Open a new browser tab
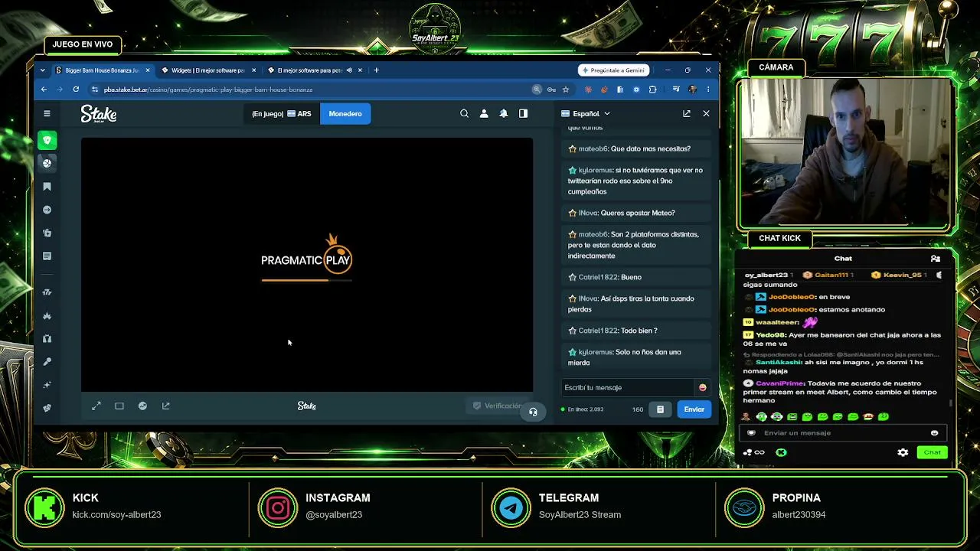This screenshot has width=980, height=551. [x=376, y=70]
